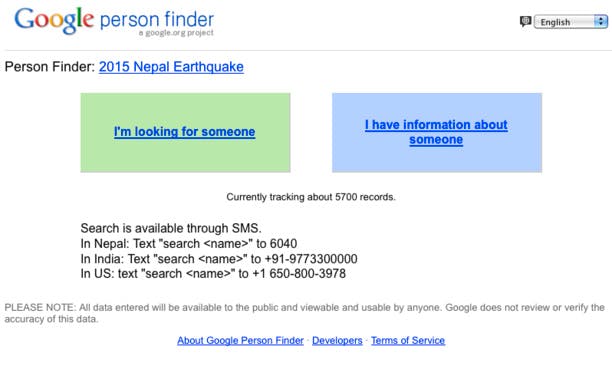
Task: Click the language speech bubble icon
Action: (x=525, y=21)
